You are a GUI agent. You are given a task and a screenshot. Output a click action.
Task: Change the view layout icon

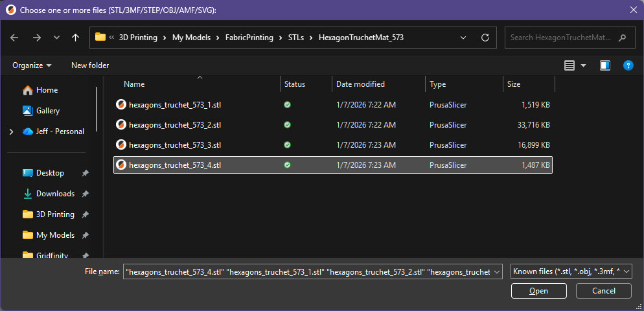(x=569, y=65)
